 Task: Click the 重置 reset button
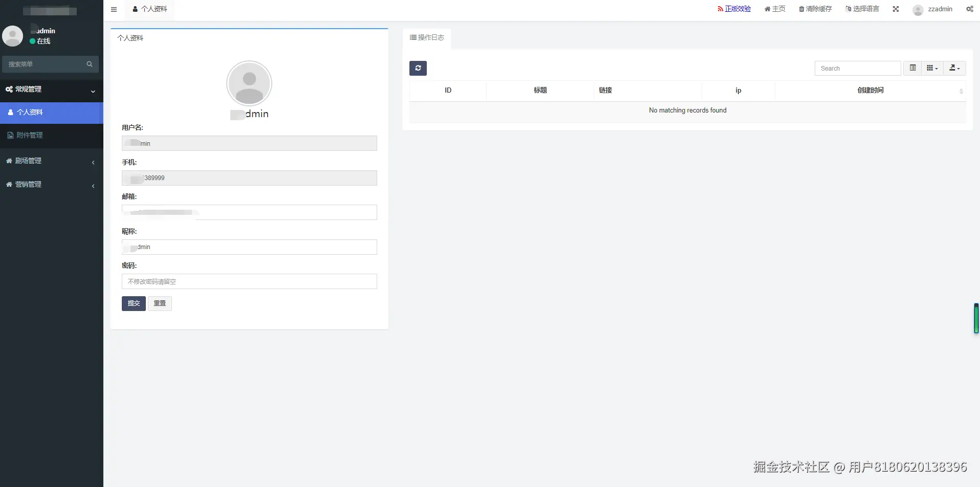pos(160,303)
